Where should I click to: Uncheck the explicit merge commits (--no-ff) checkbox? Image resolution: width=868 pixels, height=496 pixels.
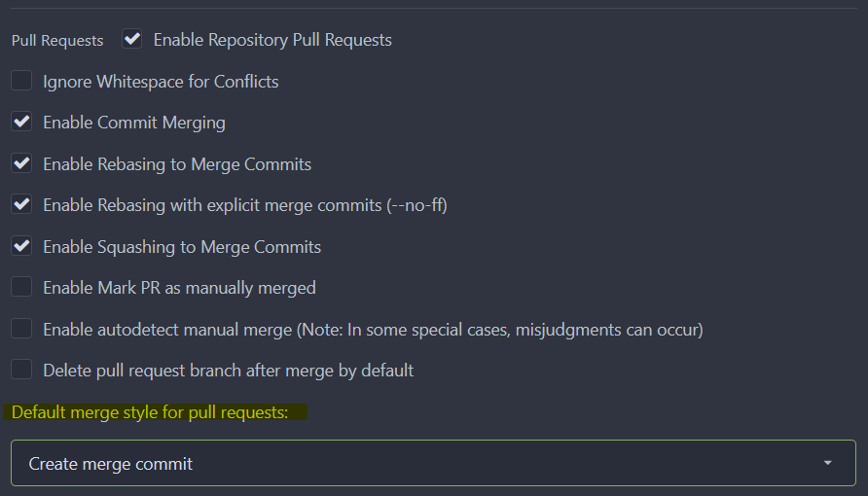[21, 205]
